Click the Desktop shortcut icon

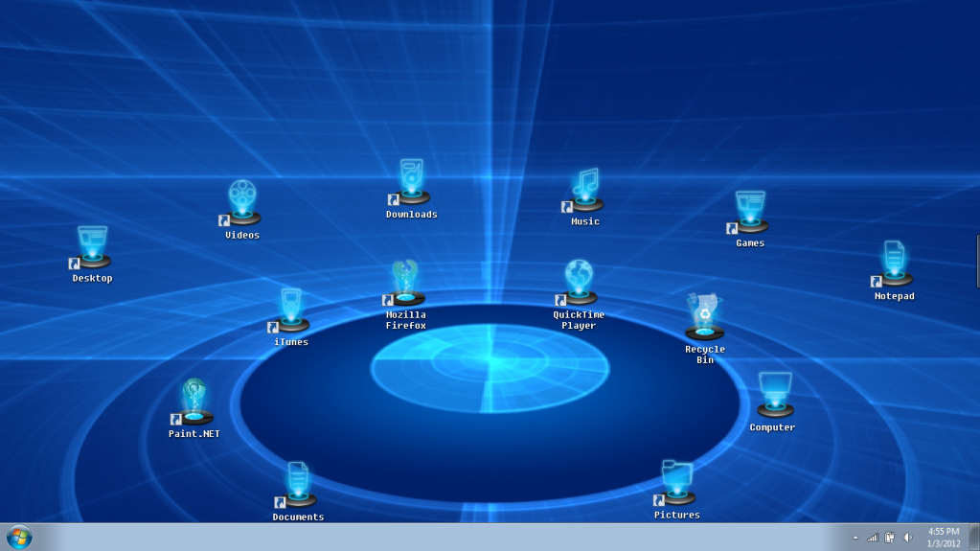[x=92, y=248]
